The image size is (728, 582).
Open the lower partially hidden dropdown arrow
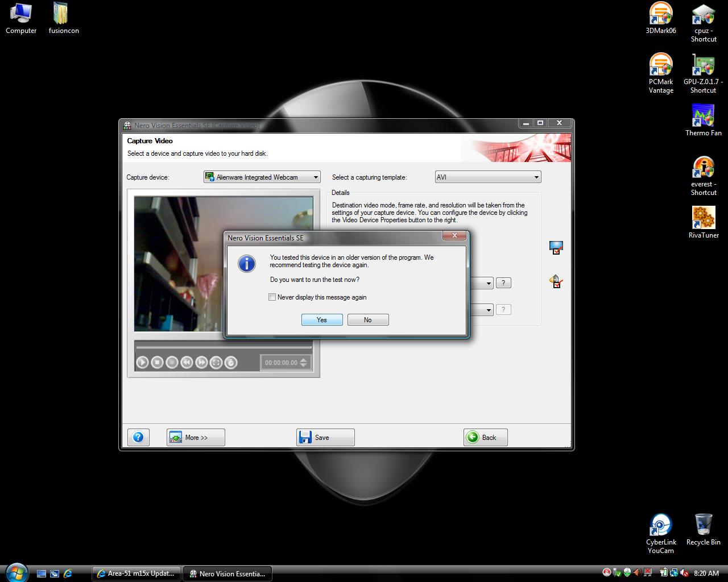(489, 310)
